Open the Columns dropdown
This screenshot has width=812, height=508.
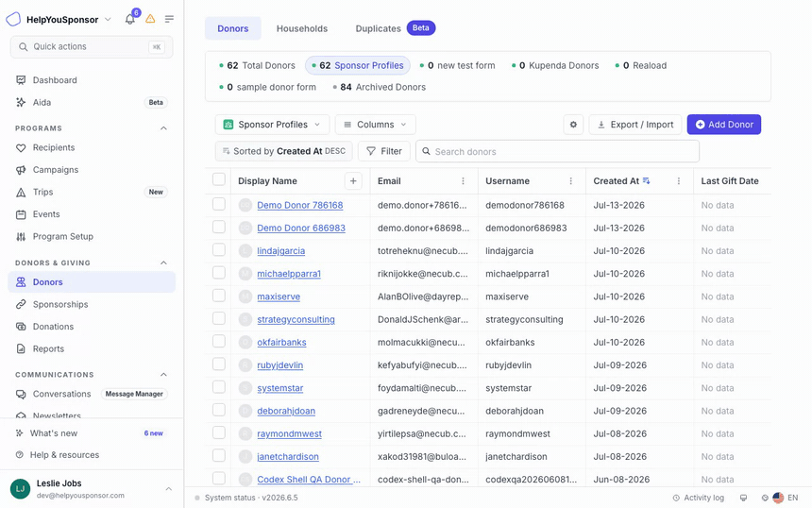(375, 125)
